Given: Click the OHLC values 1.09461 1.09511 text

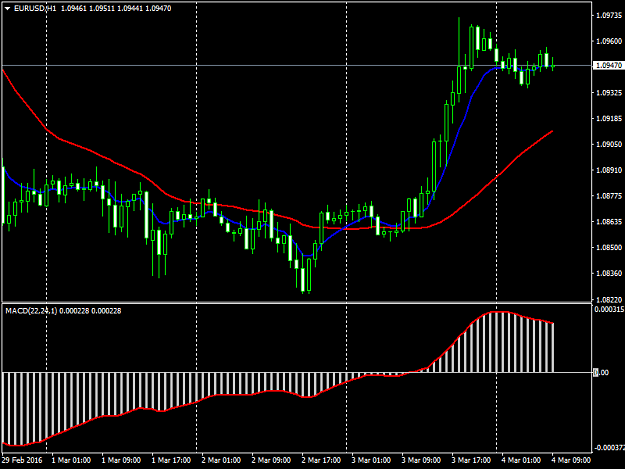Looking at the screenshot, I should click(x=88, y=8).
